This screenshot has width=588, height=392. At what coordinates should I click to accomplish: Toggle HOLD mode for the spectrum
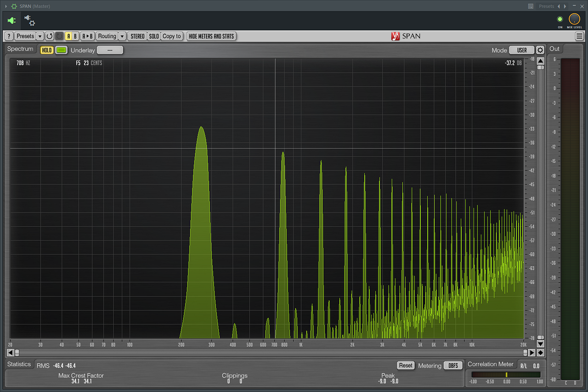coord(46,50)
